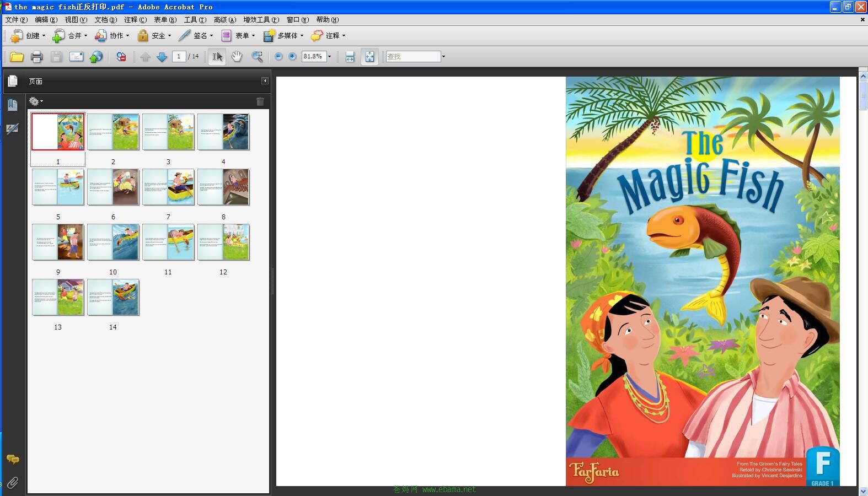
Task: Select page 12 thumbnail
Action: 223,242
